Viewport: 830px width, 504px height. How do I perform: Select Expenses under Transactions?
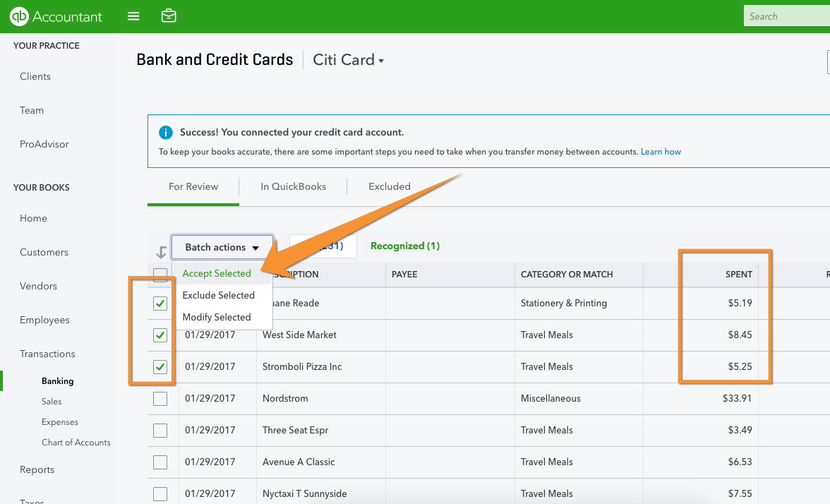click(x=60, y=422)
